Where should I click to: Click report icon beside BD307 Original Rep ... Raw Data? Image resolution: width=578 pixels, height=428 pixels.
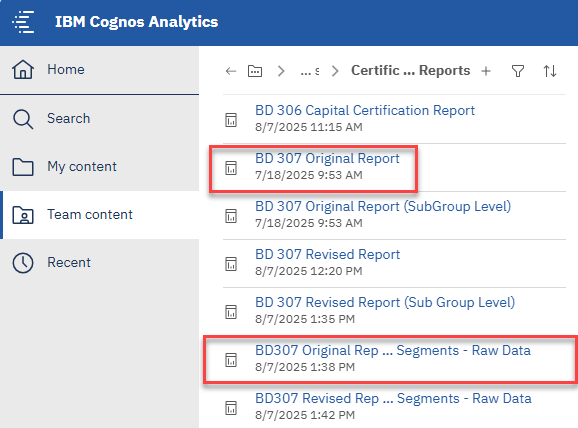231,359
